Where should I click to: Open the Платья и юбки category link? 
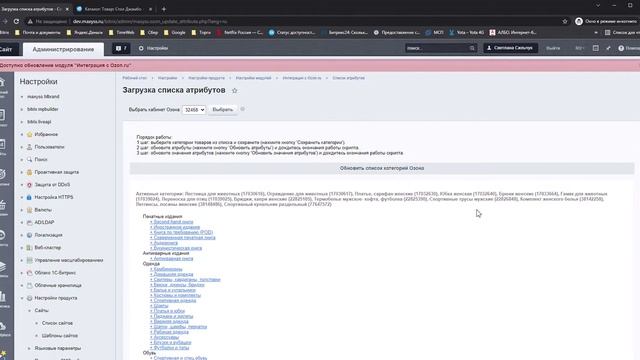[168, 311]
